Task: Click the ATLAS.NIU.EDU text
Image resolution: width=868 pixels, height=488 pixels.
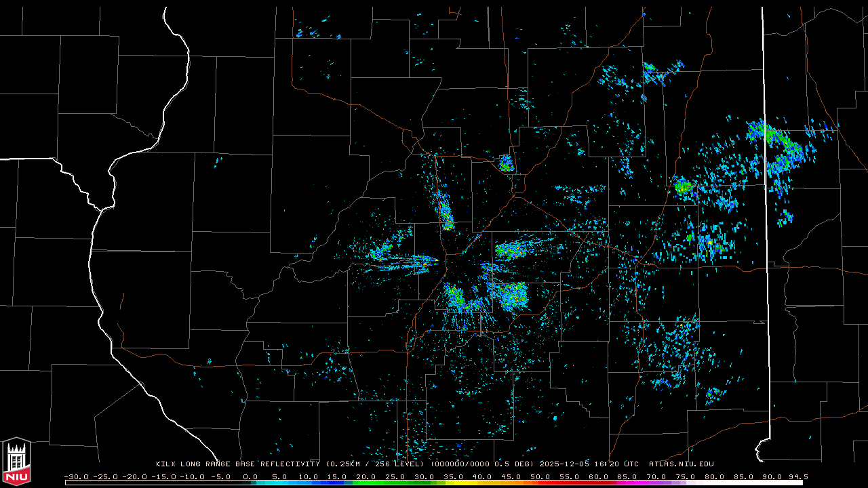Action: 682,464
